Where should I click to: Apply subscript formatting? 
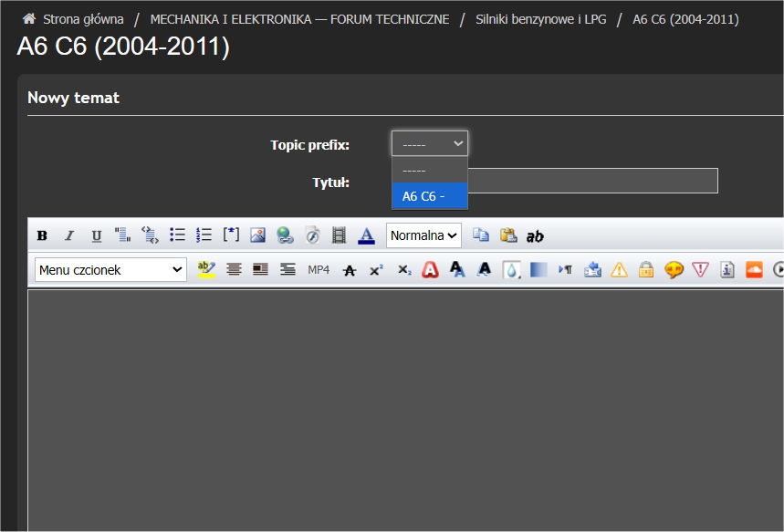[404, 270]
